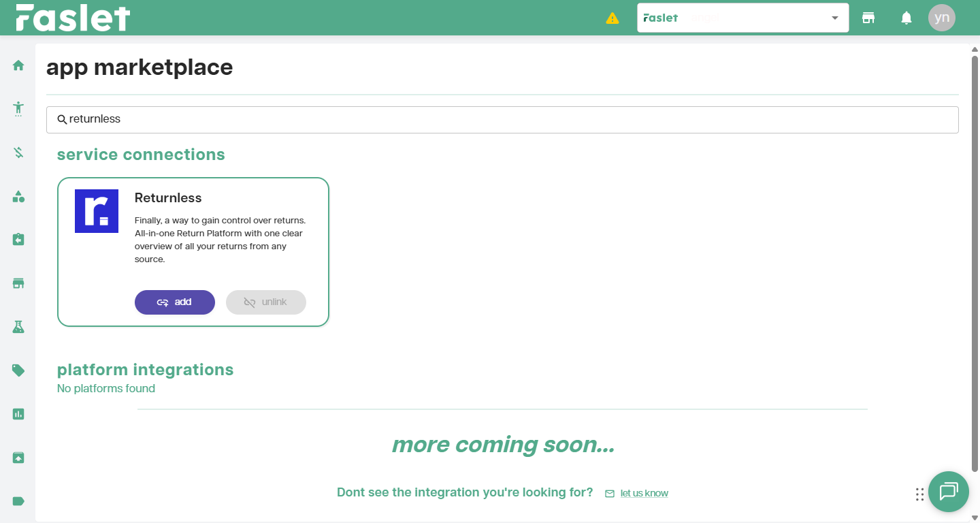Screen dimensions: 980x523
Task: Click the Returnless logo thumbnail
Action: 97,211
